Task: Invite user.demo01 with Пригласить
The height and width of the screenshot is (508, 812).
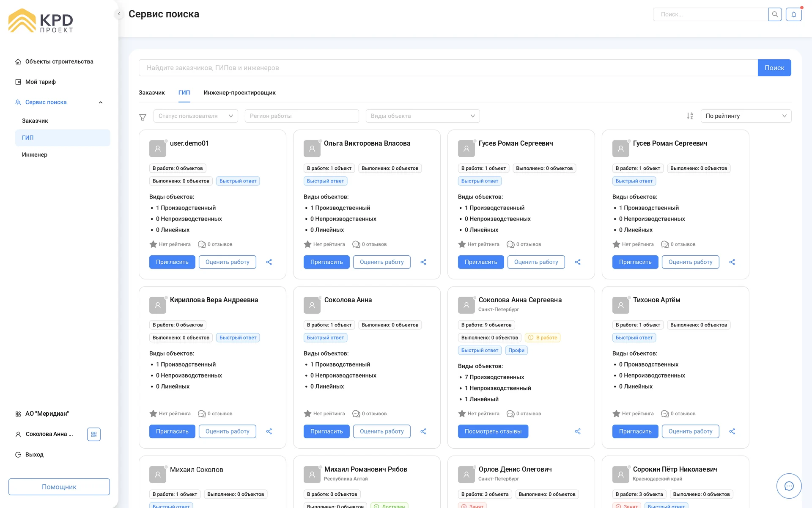Action: pos(172,262)
